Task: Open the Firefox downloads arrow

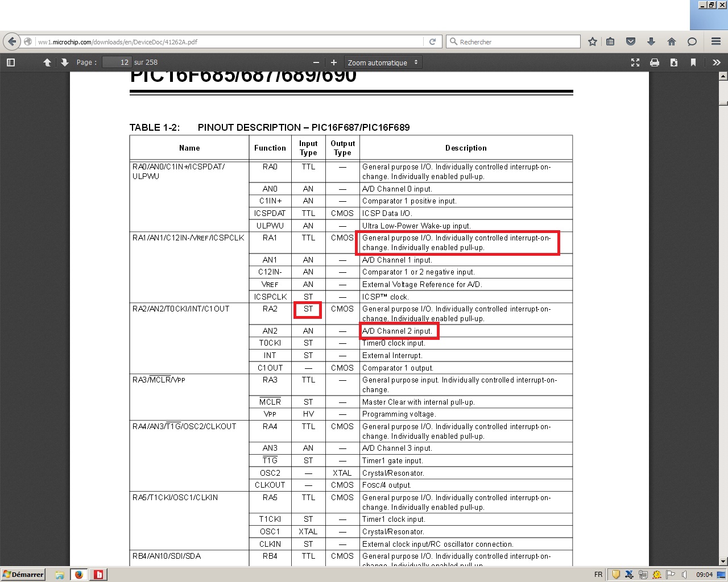Action: [651, 41]
